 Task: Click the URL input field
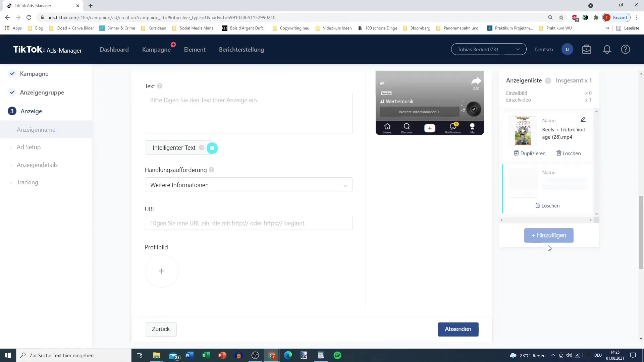pos(249,223)
